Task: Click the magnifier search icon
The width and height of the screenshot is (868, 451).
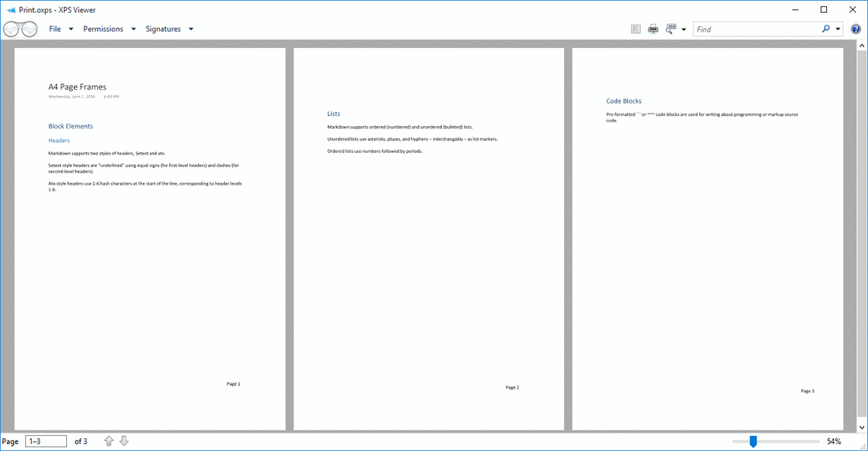Action: click(826, 28)
